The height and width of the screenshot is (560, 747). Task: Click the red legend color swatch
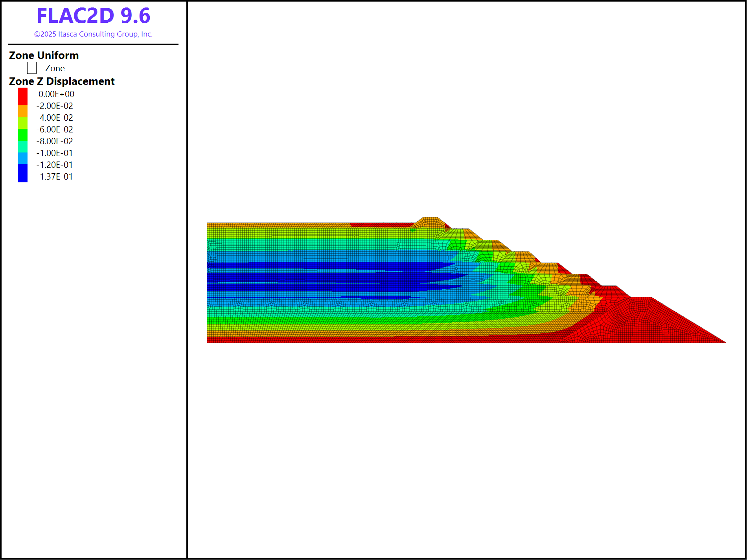click(23, 96)
